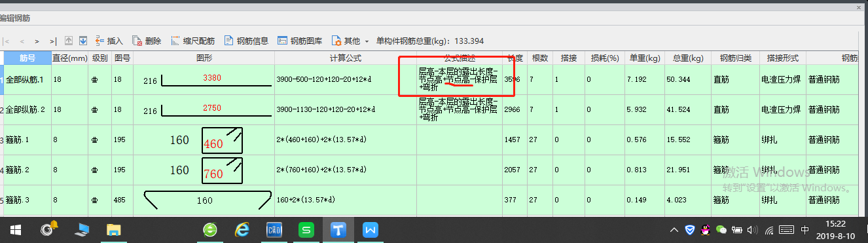Screen dimensions: 868x243
Task: Select the 图形 column header
Action: click(x=204, y=58)
